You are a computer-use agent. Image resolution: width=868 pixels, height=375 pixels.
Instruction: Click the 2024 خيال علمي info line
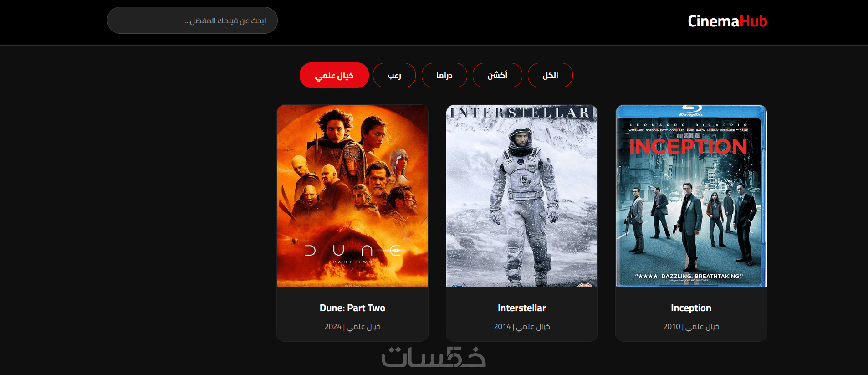click(x=352, y=327)
